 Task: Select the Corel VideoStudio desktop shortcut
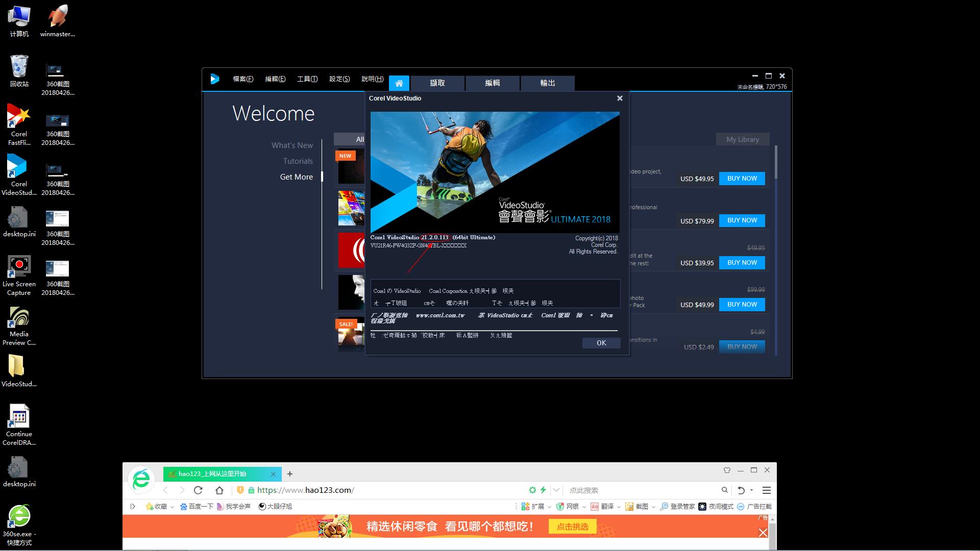tap(19, 175)
